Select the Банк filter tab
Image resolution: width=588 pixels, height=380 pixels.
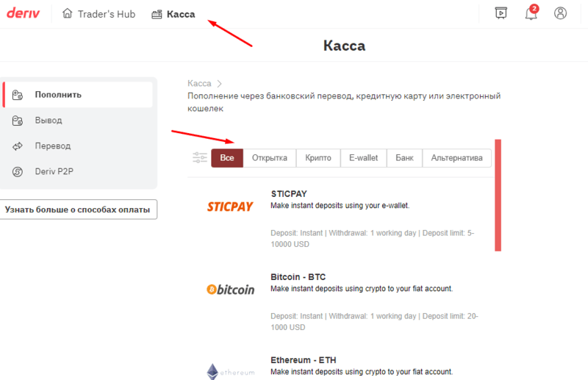click(404, 158)
